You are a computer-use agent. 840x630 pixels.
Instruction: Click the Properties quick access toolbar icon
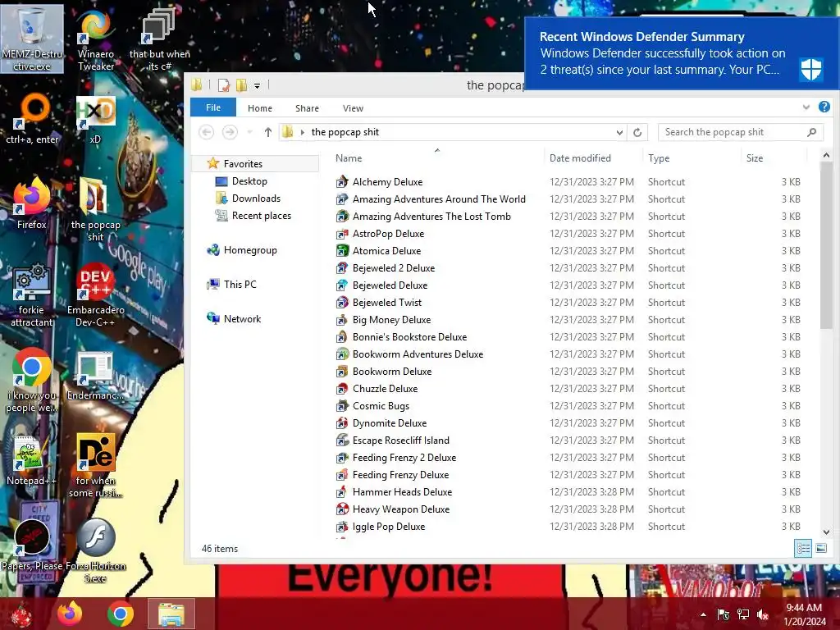(223, 85)
